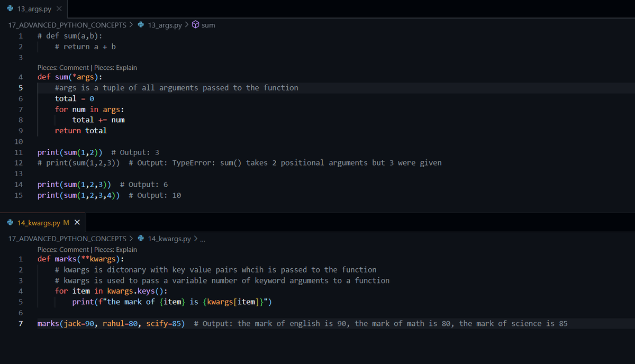This screenshot has height=364, width=635.
Task: Click 'marks(jack=90, rahul=80, scify=85)' call
Action: click(x=111, y=323)
